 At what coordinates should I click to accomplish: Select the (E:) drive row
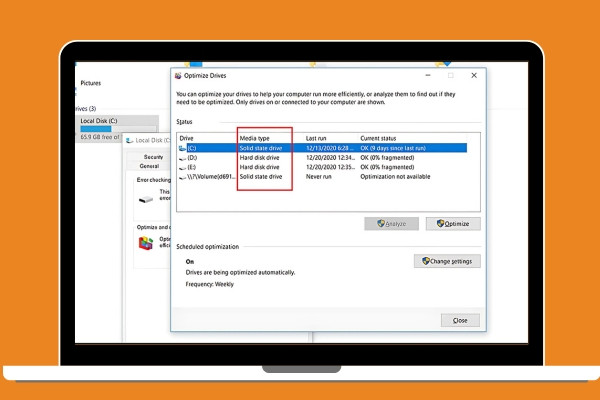pyautogui.click(x=323, y=167)
